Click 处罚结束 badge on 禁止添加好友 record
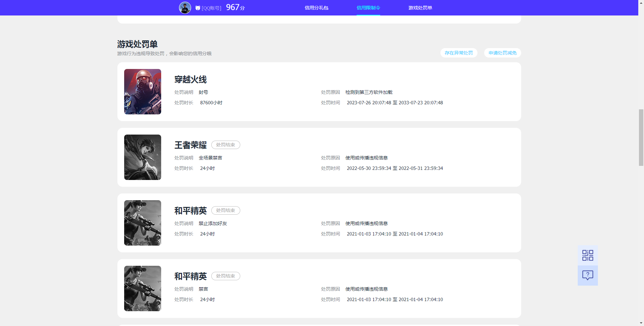Image resolution: width=644 pixels, height=326 pixels. tap(225, 210)
